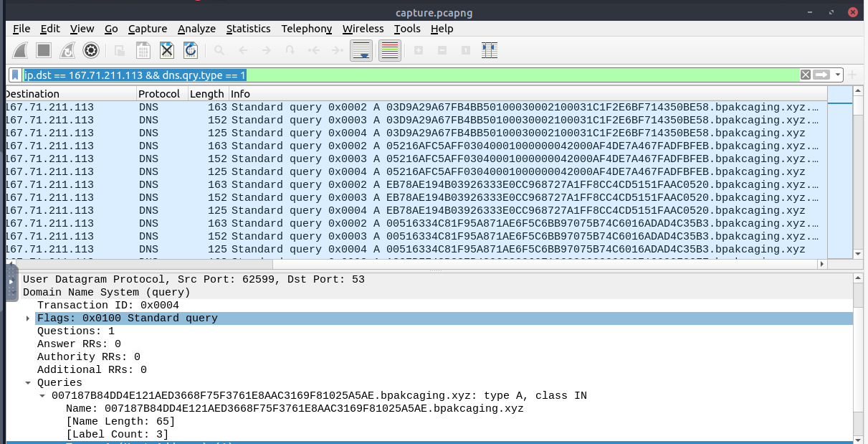The width and height of the screenshot is (868, 444).
Task: Clear the display filter with X button
Action: click(x=806, y=75)
